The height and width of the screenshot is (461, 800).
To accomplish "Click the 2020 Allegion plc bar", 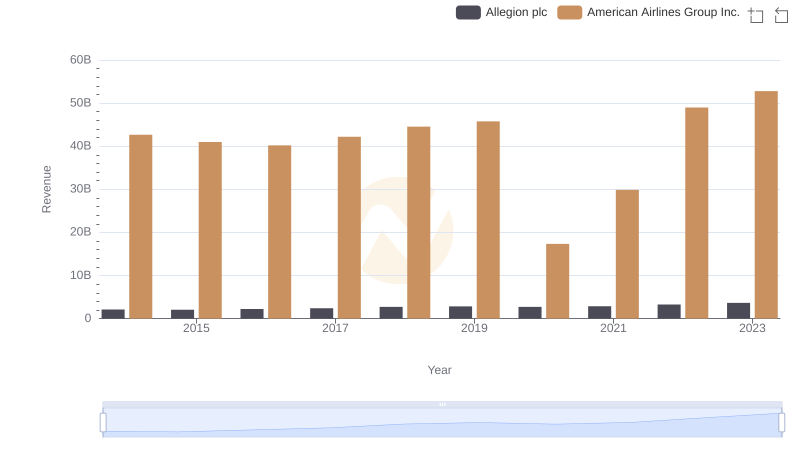I will [530, 313].
